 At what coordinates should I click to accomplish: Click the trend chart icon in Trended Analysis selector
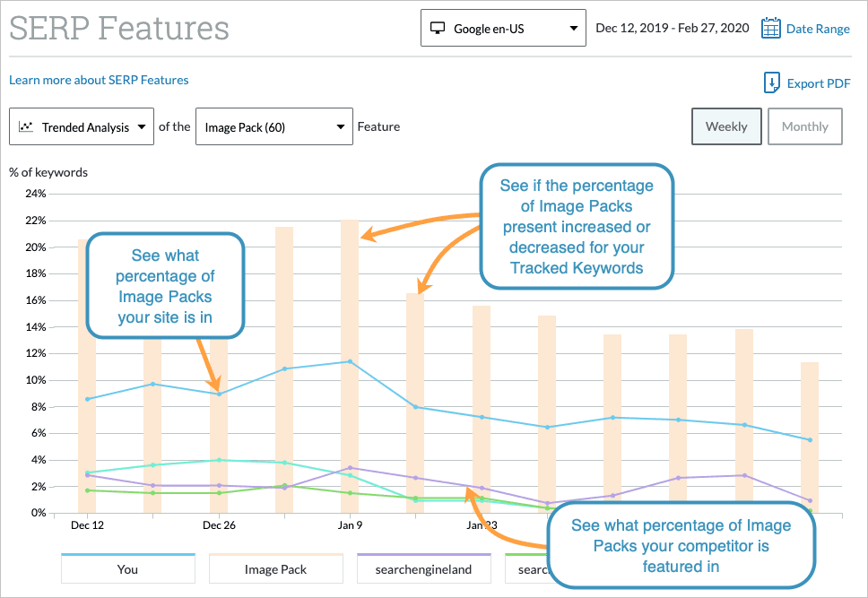(25, 126)
